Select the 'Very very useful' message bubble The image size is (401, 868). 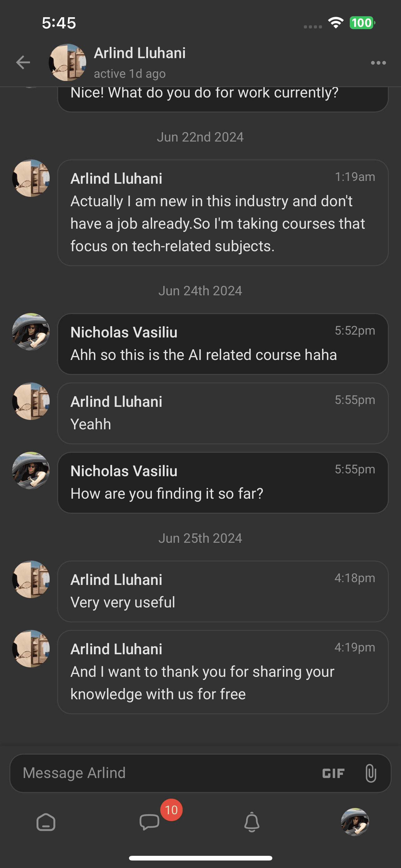(223, 591)
